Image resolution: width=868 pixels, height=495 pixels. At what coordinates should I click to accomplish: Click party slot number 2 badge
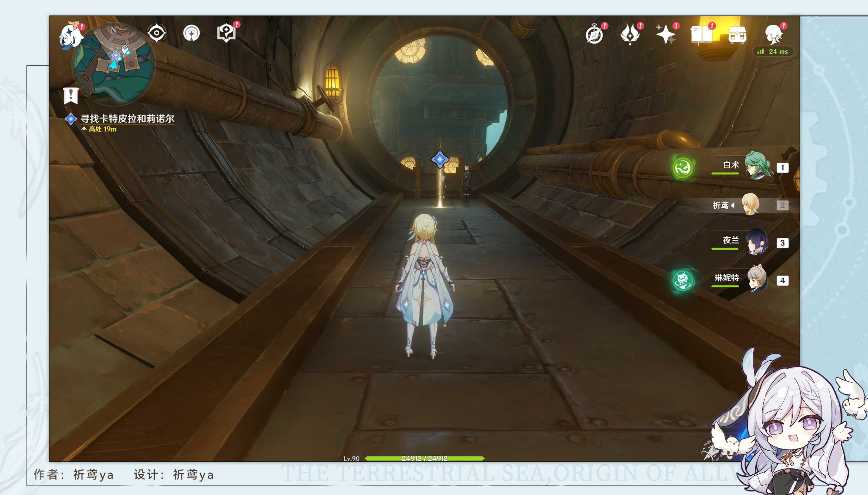(782, 205)
